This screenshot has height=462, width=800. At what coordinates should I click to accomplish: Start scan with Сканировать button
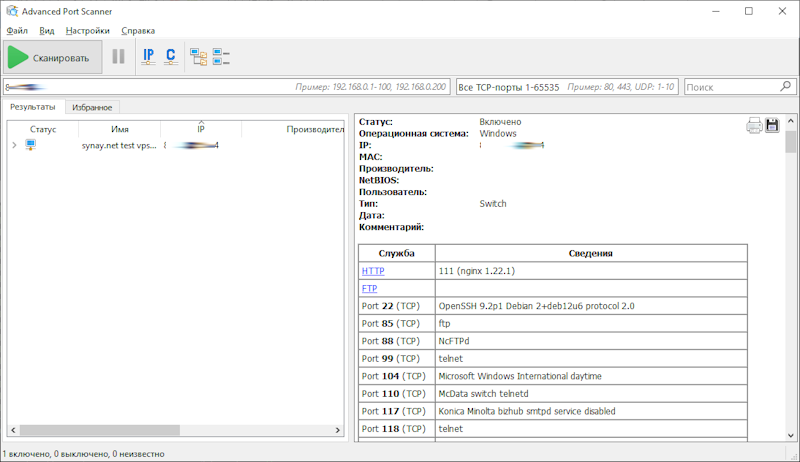point(53,58)
